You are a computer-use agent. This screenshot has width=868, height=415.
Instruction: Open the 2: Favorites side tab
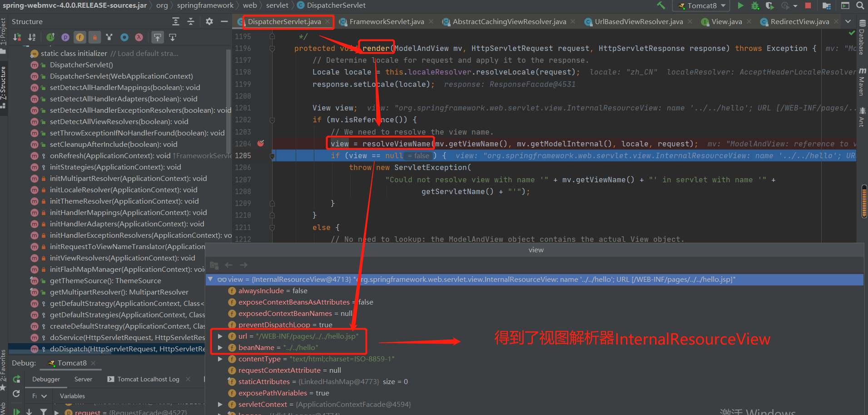pyautogui.click(x=4, y=370)
